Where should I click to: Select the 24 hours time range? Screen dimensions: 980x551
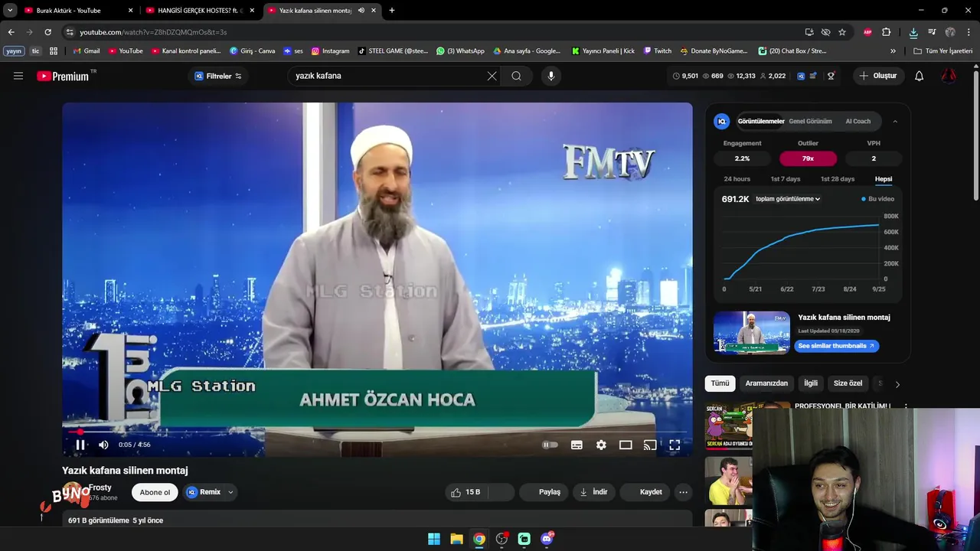pyautogui.click(x=737, y=179)
